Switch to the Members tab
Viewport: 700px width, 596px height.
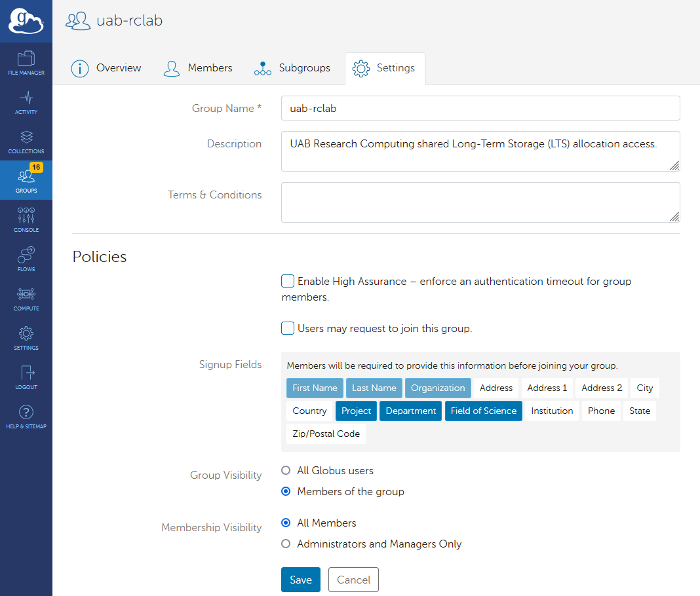pyautogui.click(x=198, y=68)
